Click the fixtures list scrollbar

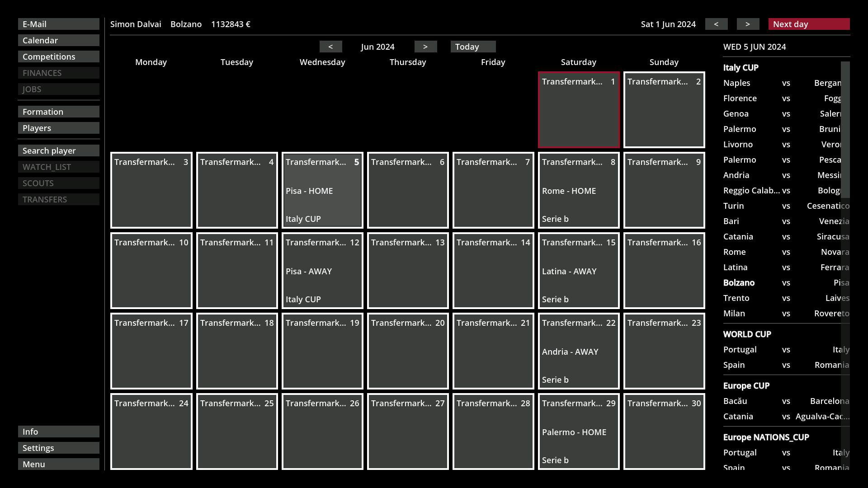(x=845, y=130)
